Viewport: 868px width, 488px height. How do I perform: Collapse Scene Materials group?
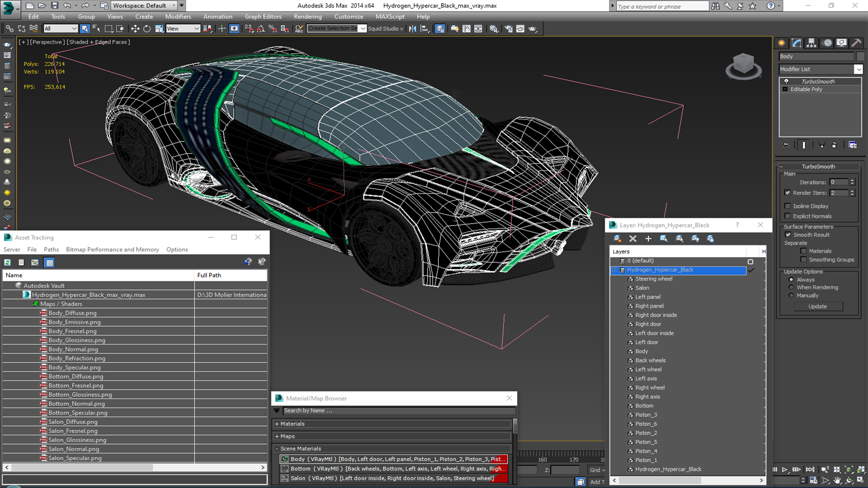click(277, 449)
